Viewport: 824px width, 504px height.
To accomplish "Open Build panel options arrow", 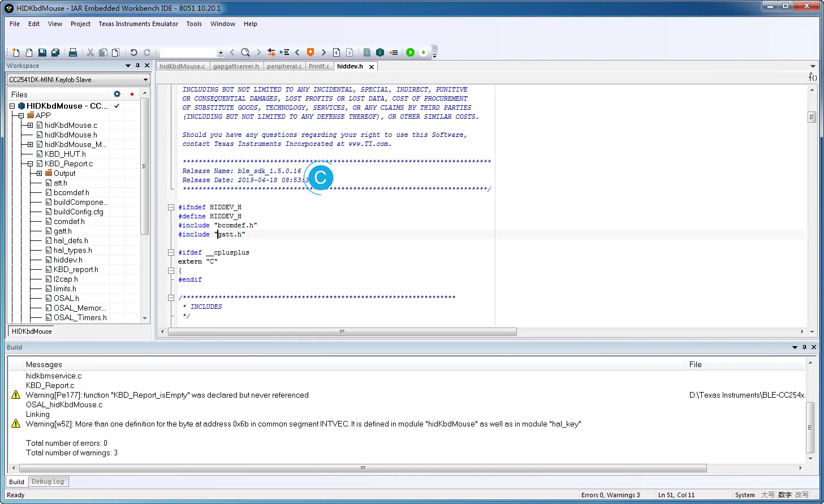I will click(x=795, y=347).
